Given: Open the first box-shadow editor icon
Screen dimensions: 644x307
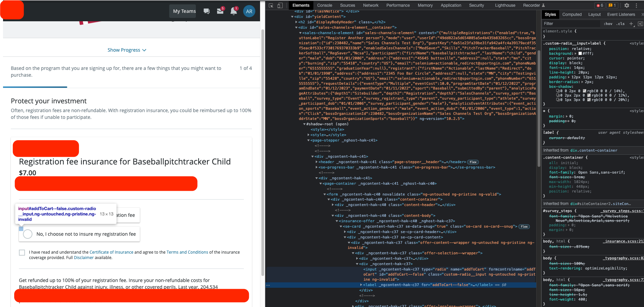Looking at the screenshot, I should [558, 91].
